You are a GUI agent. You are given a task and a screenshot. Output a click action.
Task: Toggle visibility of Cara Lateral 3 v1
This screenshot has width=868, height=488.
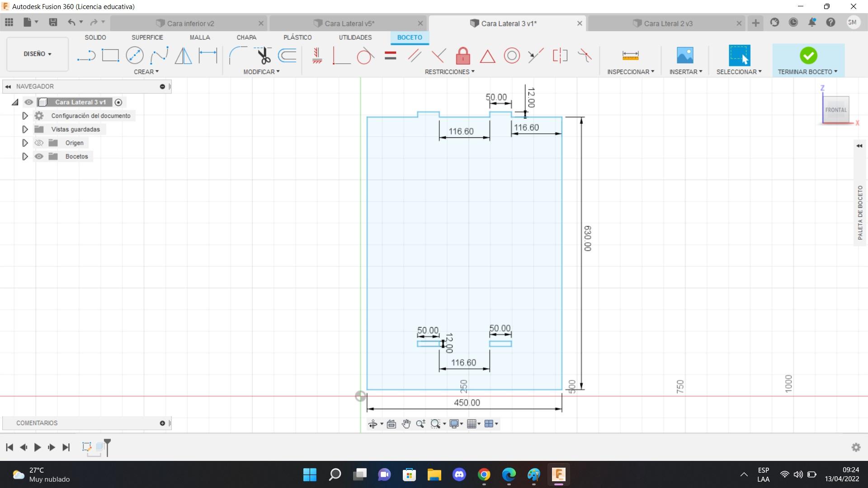29,102
